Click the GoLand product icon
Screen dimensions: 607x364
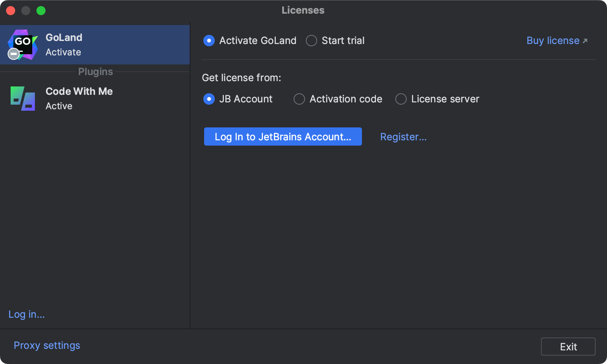(23, 45)
